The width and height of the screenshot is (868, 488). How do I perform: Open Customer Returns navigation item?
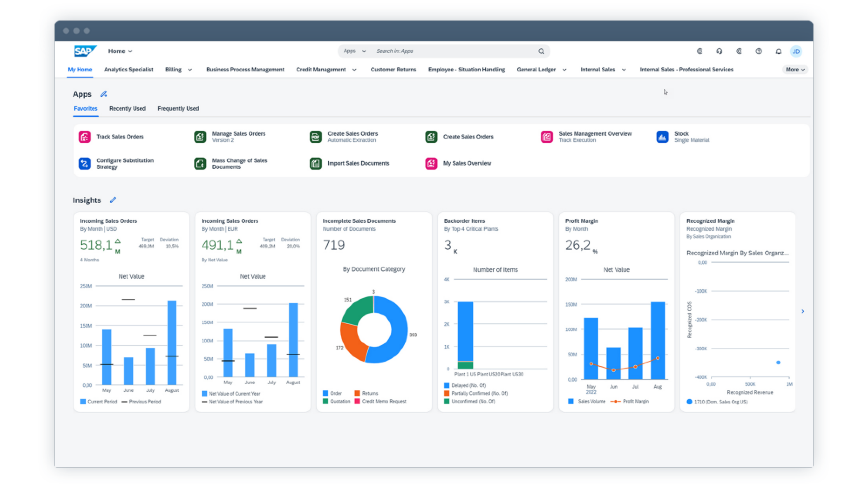point(393,69)
